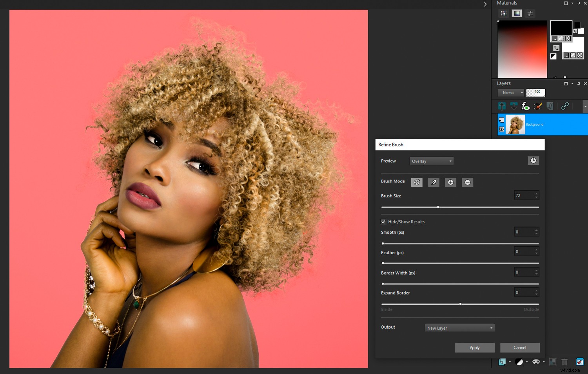The width and height of the screenshot is (588, 374).
Task: Delete the current layer with the trash icon
Action: pyautogui.click(x=564, y=361)
